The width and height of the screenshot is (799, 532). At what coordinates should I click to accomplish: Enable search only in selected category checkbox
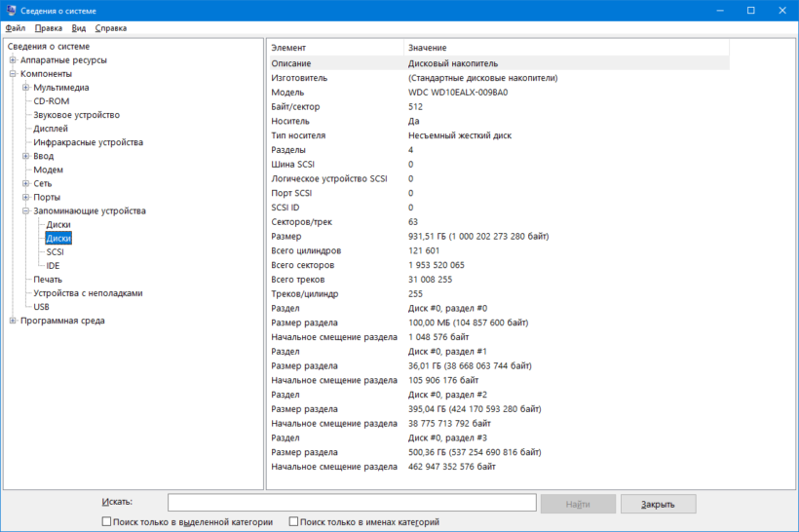(x=106, y=522)
